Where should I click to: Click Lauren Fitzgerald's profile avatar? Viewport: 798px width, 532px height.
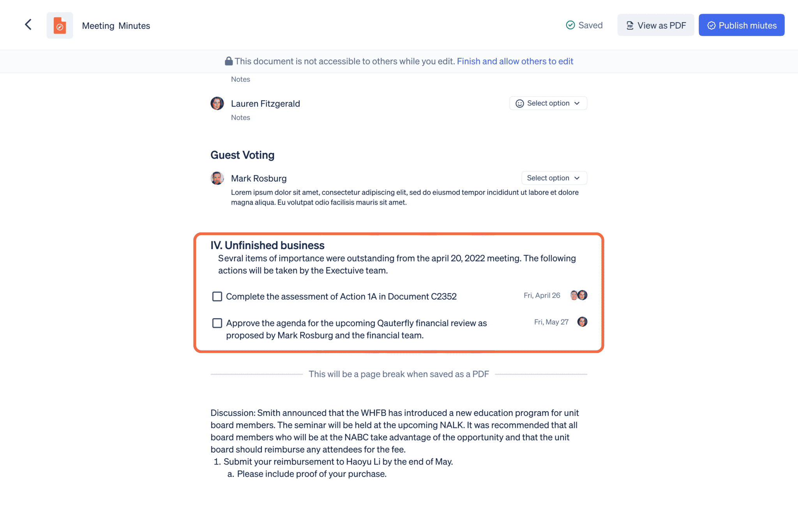[217, 103]
